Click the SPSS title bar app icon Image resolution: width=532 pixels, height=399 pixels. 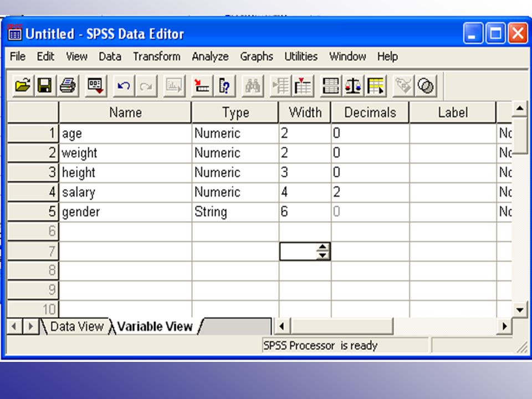click(14, 33)
